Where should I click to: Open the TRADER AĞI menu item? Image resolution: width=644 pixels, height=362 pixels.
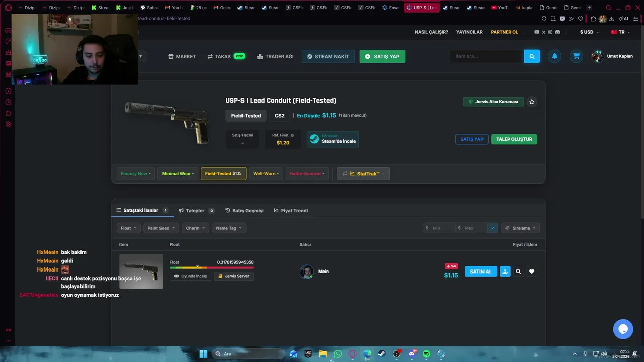275,56
